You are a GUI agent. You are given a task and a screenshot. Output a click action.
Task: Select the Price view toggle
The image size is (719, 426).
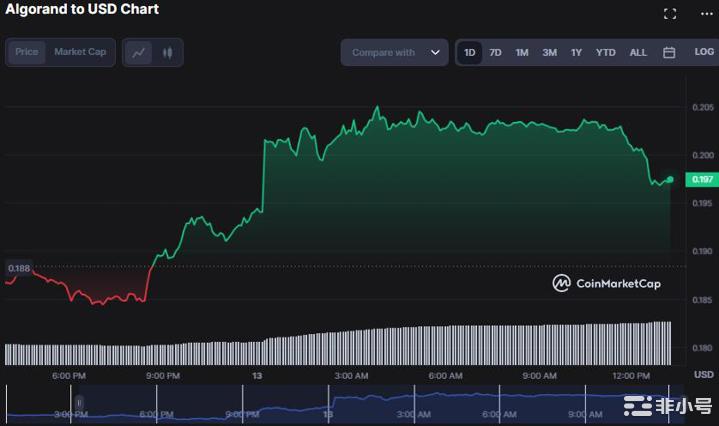(x=27, y=52)
